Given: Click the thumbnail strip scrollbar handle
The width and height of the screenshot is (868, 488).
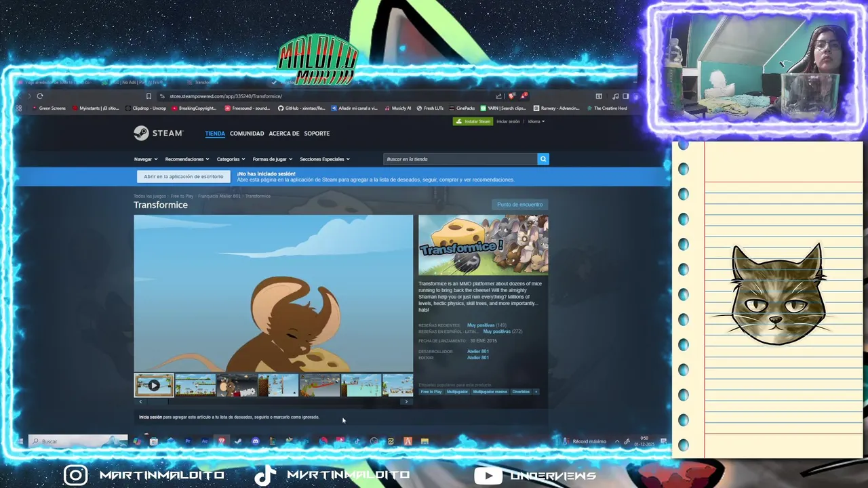Looking at the screenshot, I should coord(158,402).
